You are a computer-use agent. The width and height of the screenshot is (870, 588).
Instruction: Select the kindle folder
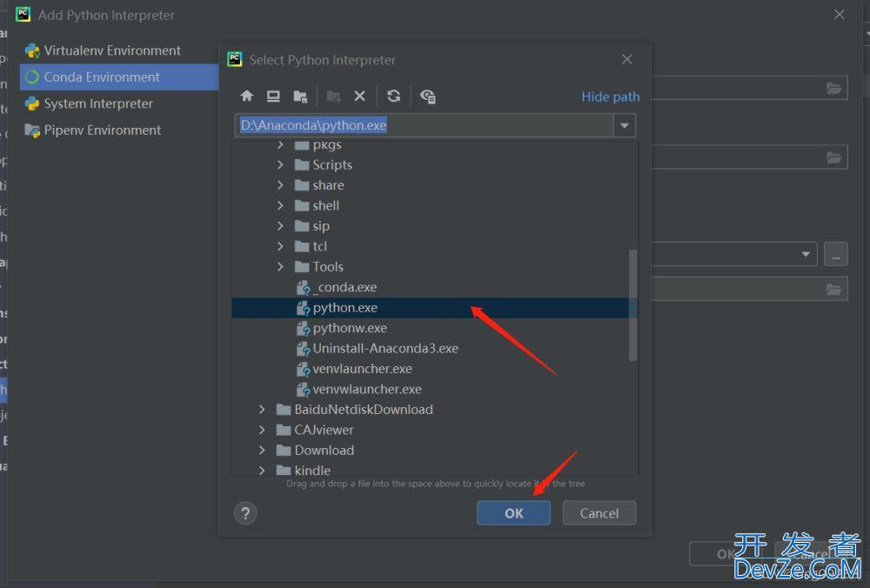(x=304, y=470)
